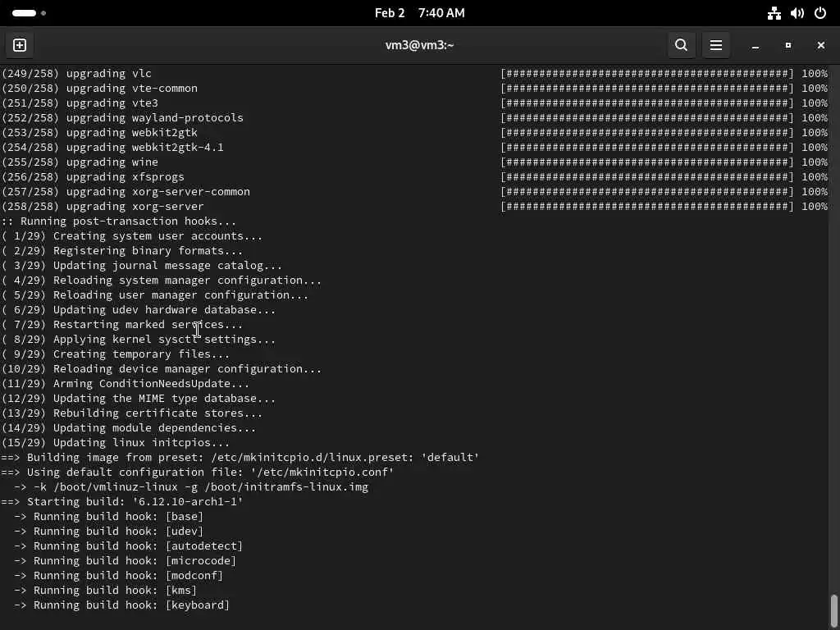The width and height of the screenshot is (840, 630).
Task: Open the Feb 2 7:40 AM clock menu
Action: [419, 13]
